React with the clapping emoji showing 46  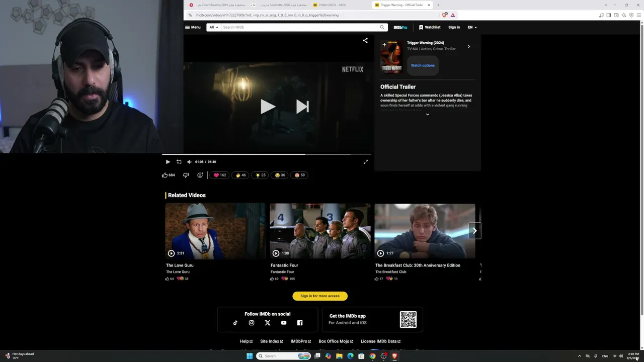pyautogui.click(x=240, y=175)
